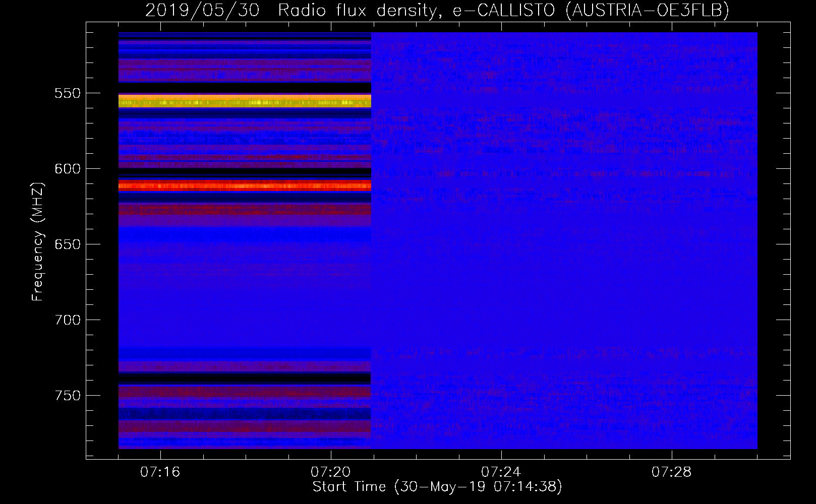
Task: Click the yellow emission band near 555 MHz
Action: [x=245, y=101]
